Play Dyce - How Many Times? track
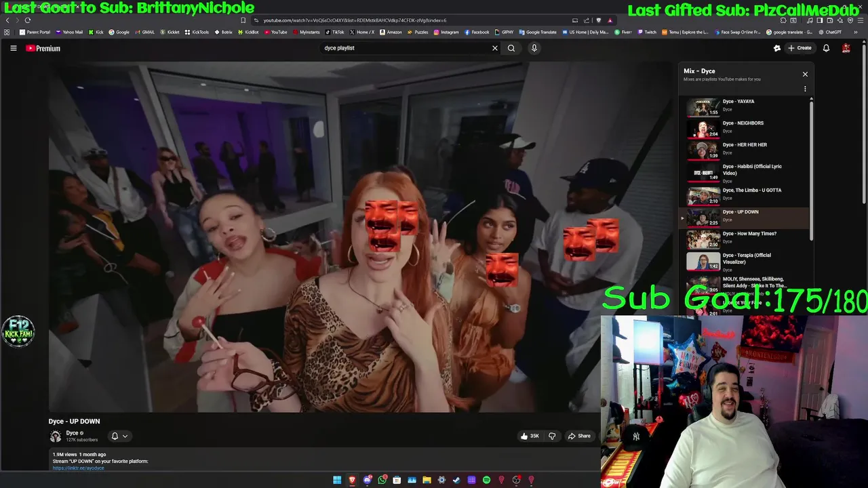 click(745, 239)
